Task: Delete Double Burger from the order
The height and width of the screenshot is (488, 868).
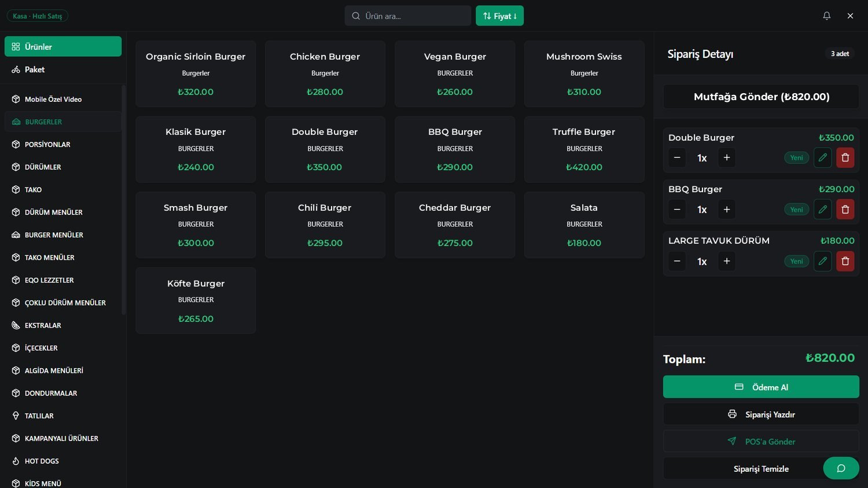Action: pyautogui.click(x=845, y=157)
